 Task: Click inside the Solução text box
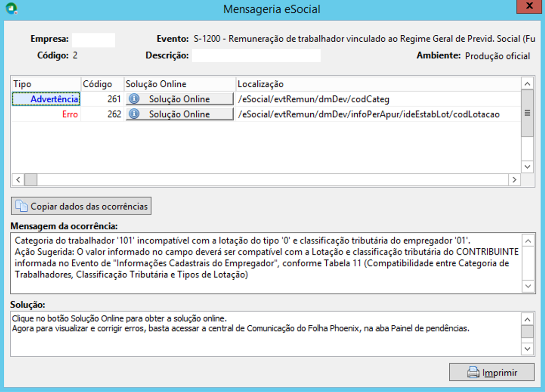[266, 334]
